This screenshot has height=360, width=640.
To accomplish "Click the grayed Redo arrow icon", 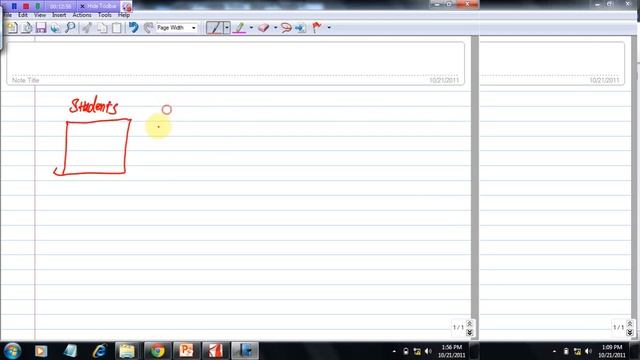I will (148, 28).
